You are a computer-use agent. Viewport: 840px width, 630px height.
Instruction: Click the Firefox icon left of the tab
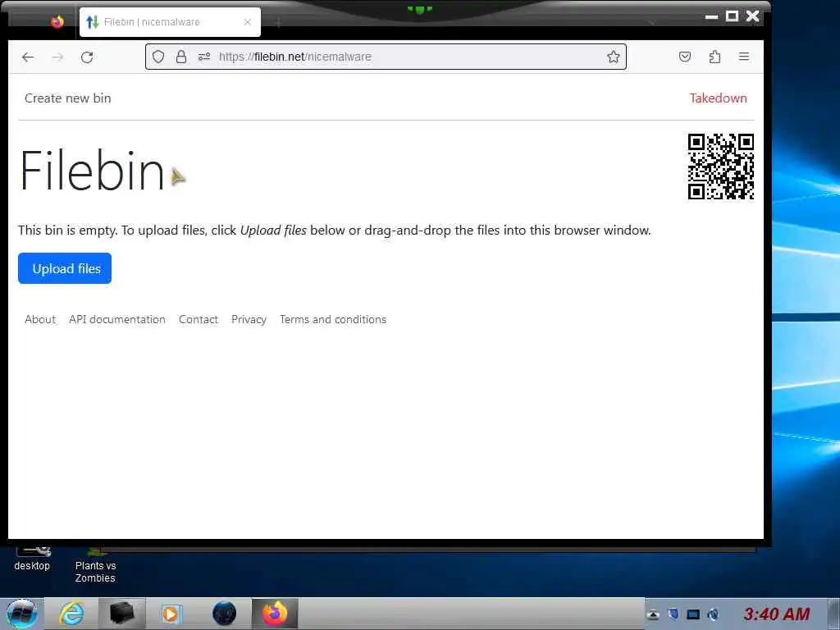[x=57, y=22]
